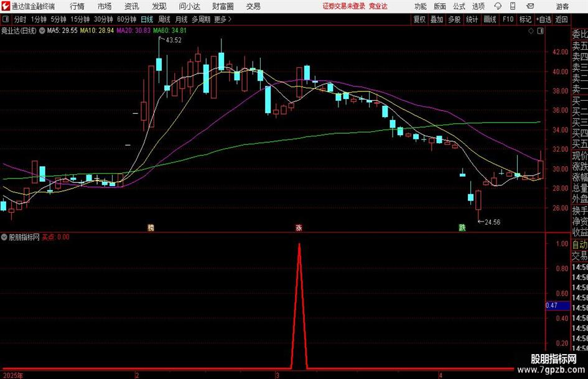Open the 交易 menu
The height and width of the screenshot is (379, 588).
253,6
